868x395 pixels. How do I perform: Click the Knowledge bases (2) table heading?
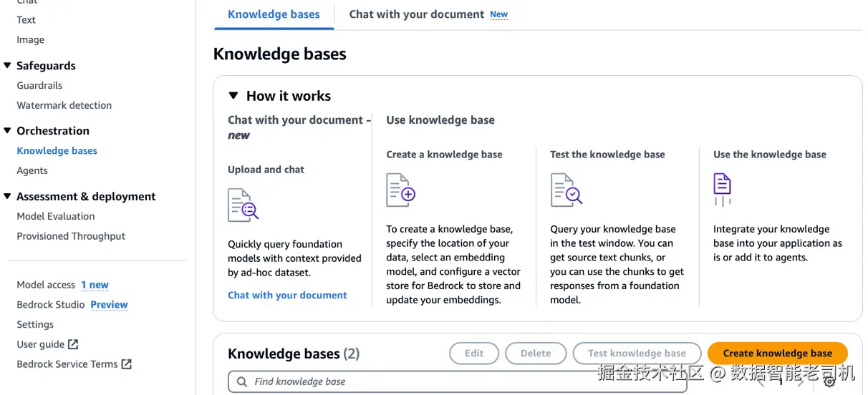click(294, 353)
